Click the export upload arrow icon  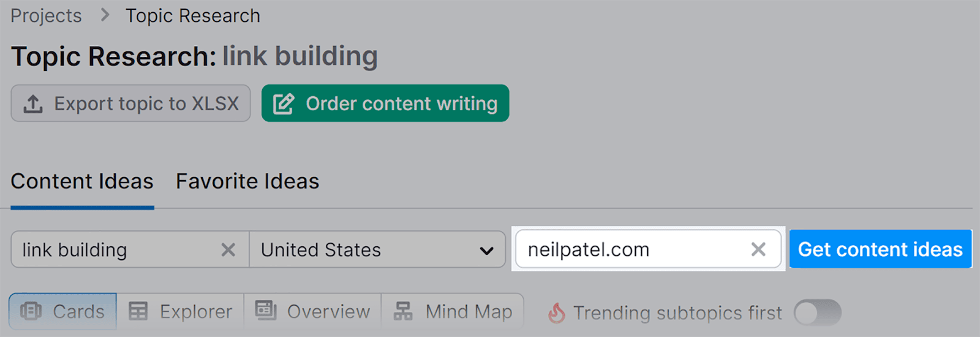[33, 104]
